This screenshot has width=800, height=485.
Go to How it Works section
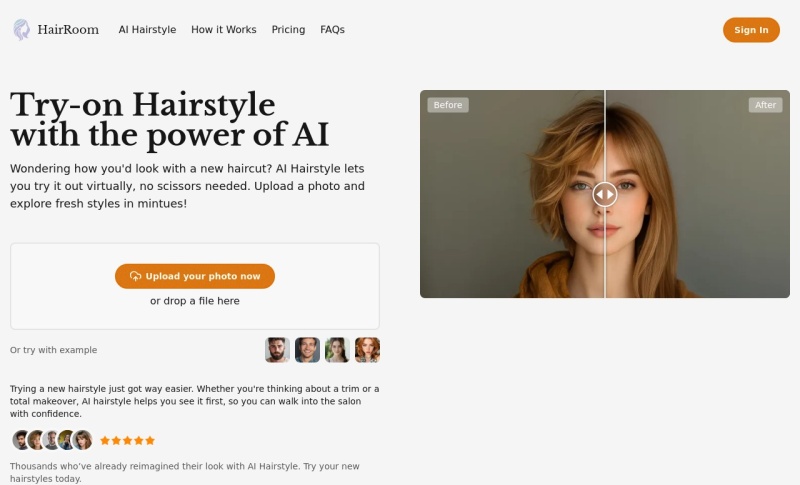point(223,30)
